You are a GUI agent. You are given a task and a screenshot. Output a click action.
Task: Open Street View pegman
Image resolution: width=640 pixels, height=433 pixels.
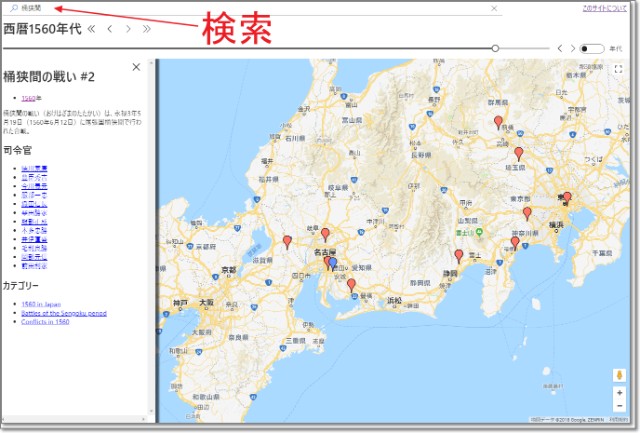(619, 376)
